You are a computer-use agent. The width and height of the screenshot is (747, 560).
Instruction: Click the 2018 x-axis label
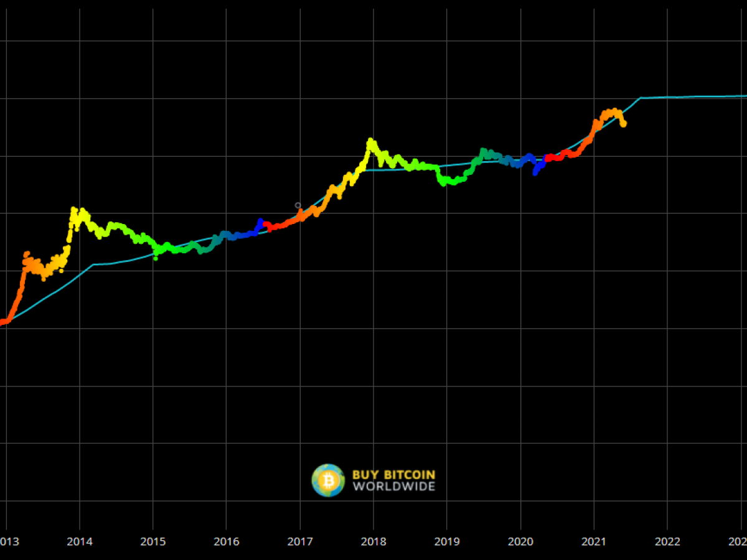[373, 541]
